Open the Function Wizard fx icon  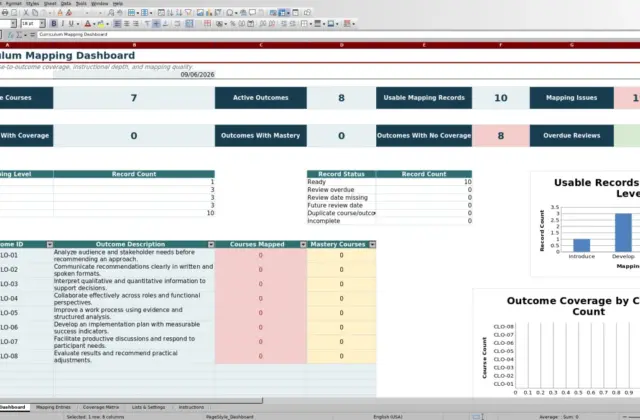coord(11,35)
